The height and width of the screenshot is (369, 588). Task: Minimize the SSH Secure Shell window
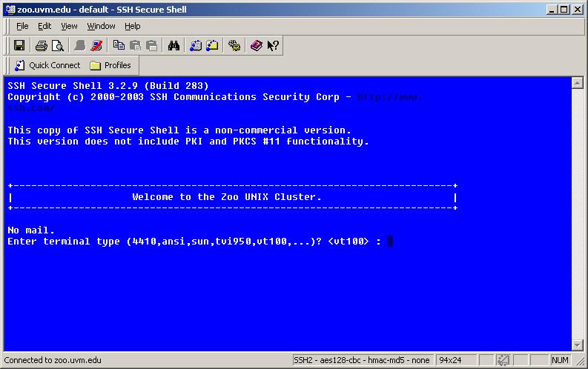552,10
